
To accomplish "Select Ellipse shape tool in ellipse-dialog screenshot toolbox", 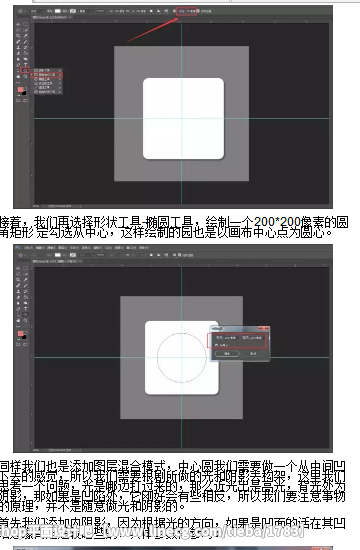I will [x=26, y=315].
